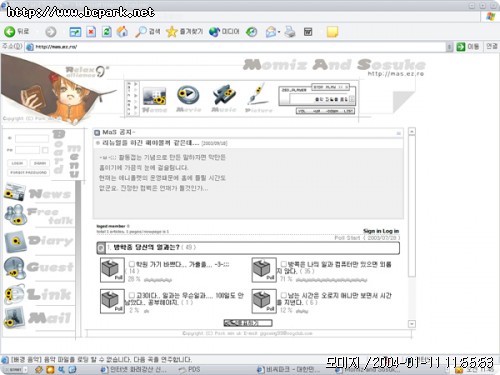Click the 연결 links toolbar label
500x375 pixels.
point(492,46)
